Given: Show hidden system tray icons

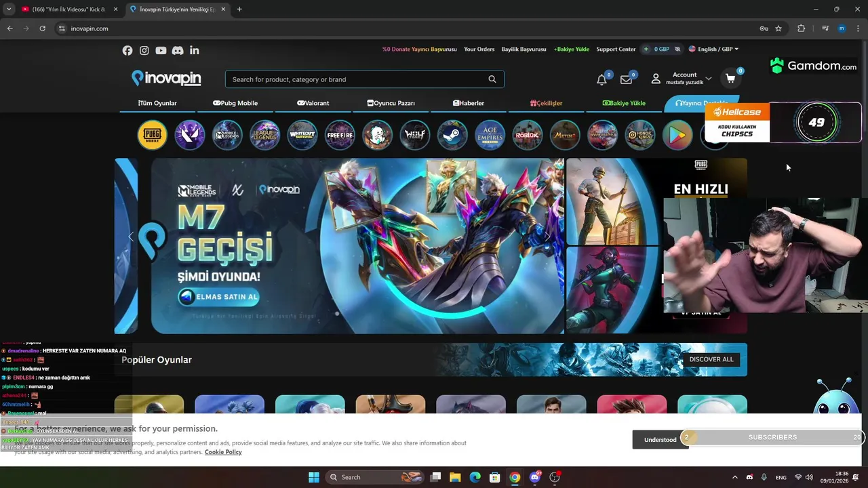Looking at the screenshot, I should point(734,477).
